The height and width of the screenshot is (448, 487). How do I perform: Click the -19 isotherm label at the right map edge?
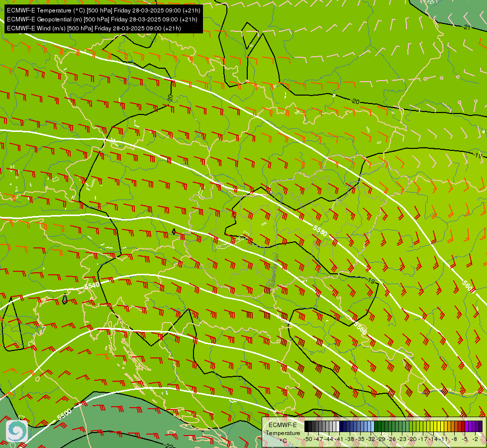(x=478, y=155)
